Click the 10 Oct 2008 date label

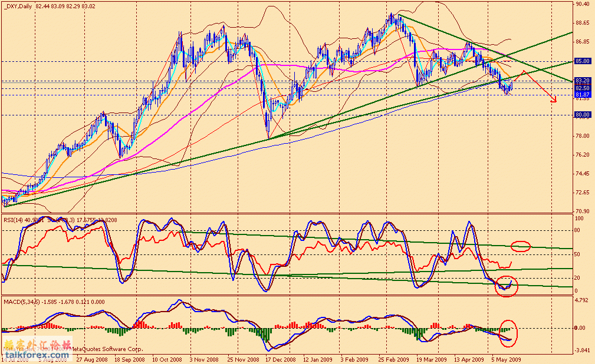click(x=167, y=359)
